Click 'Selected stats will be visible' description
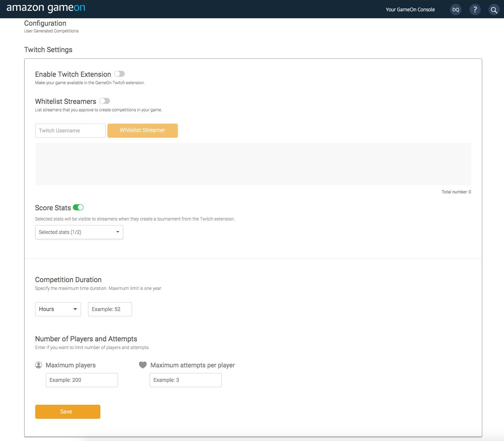504x441 pixels. 135,219
